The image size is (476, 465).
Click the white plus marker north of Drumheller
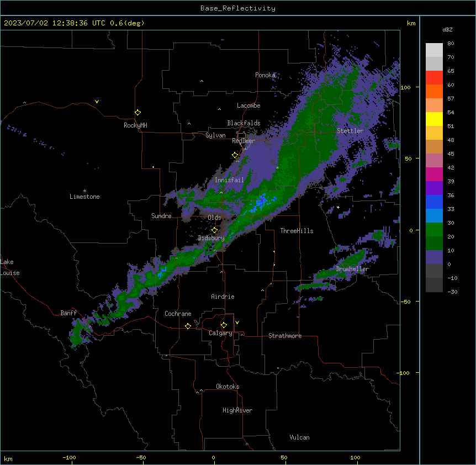click(338, 207)
